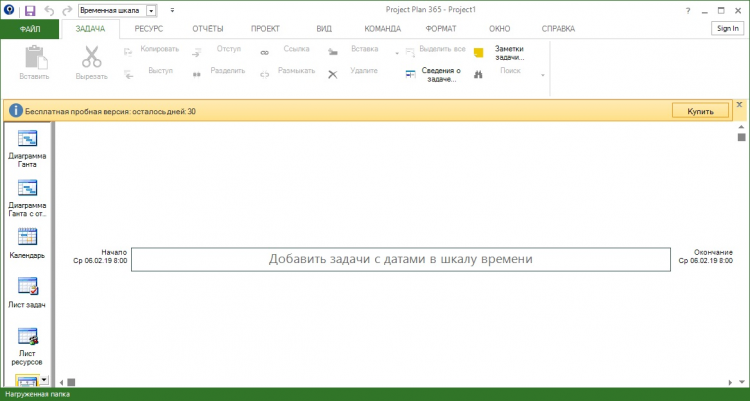
Task: Click the Нагруженная папка status bar text
Action: pos(37,394)
